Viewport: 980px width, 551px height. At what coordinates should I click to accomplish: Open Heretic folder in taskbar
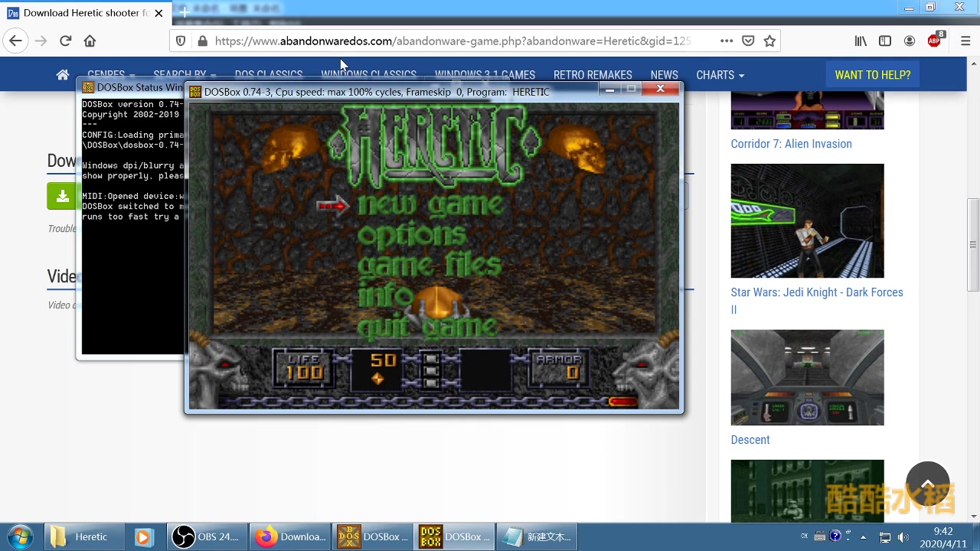click(83, 536)
